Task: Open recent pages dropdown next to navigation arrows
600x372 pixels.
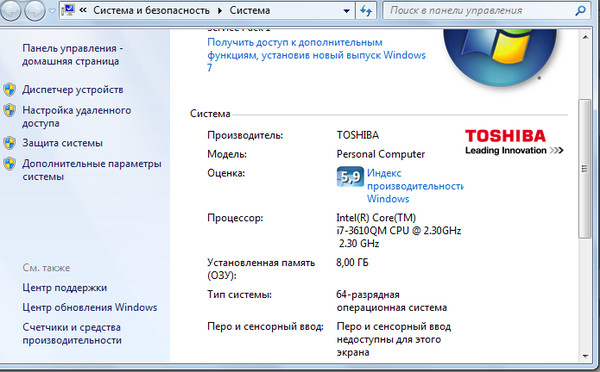Action: pos(52,11)
